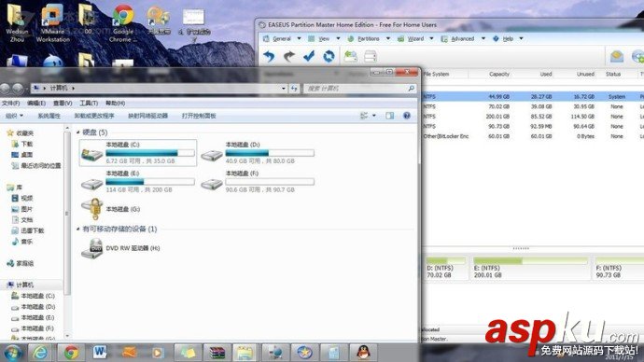Open Internet Explorer from the taskbar
Screen dimensions: 644x362
(40, 352)
